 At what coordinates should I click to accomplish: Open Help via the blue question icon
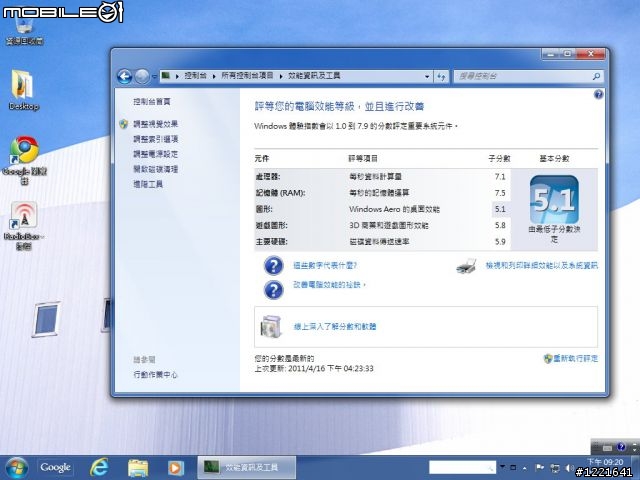point(598,95)
